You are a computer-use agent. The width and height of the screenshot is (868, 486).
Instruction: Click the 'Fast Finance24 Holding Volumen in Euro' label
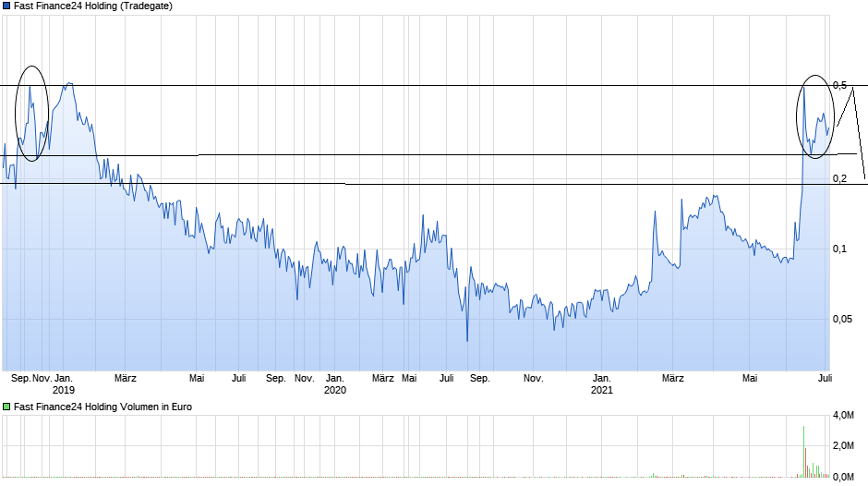pos(103,407)
